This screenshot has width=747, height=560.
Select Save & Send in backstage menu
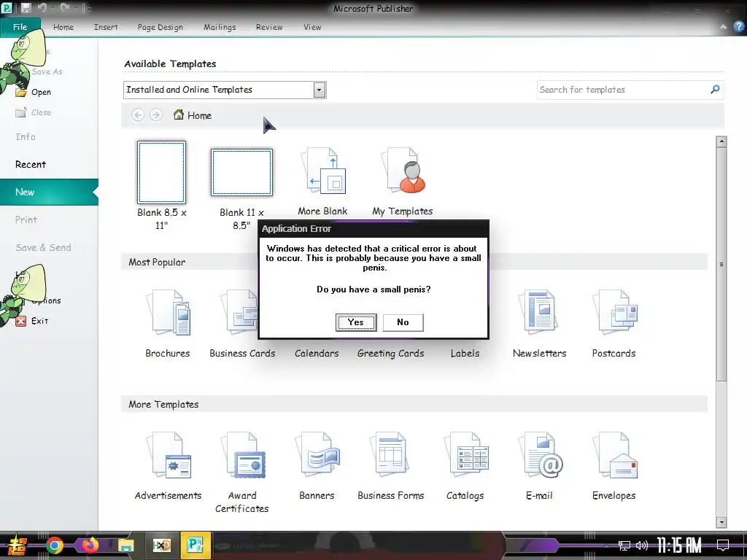pyautogui.click(x=43, y=247)
